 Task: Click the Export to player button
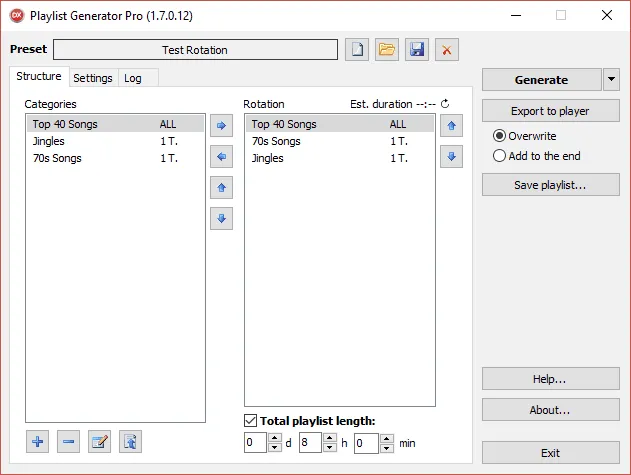point(549,111)
